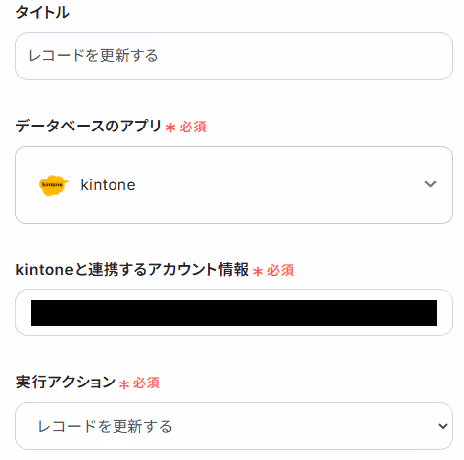Open the kintone account information field
The image size is (464, 460).
coord(234,313)
